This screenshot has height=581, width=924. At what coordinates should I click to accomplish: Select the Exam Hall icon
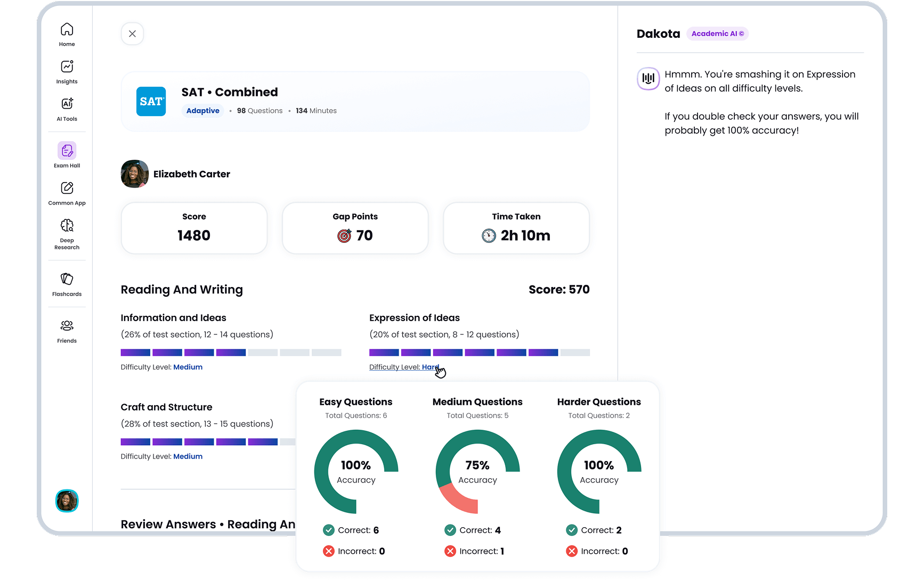pyautogui.click(x=67, y=151)
